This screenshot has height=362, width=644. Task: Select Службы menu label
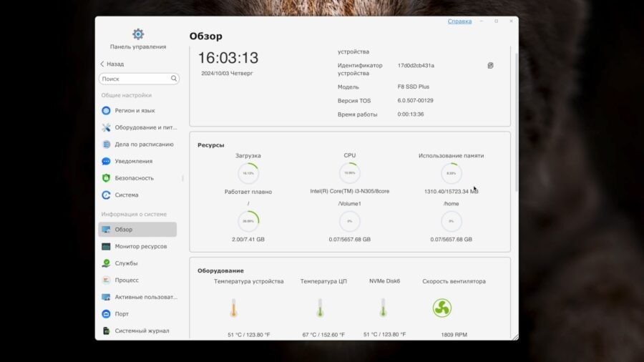pos(126,263)
